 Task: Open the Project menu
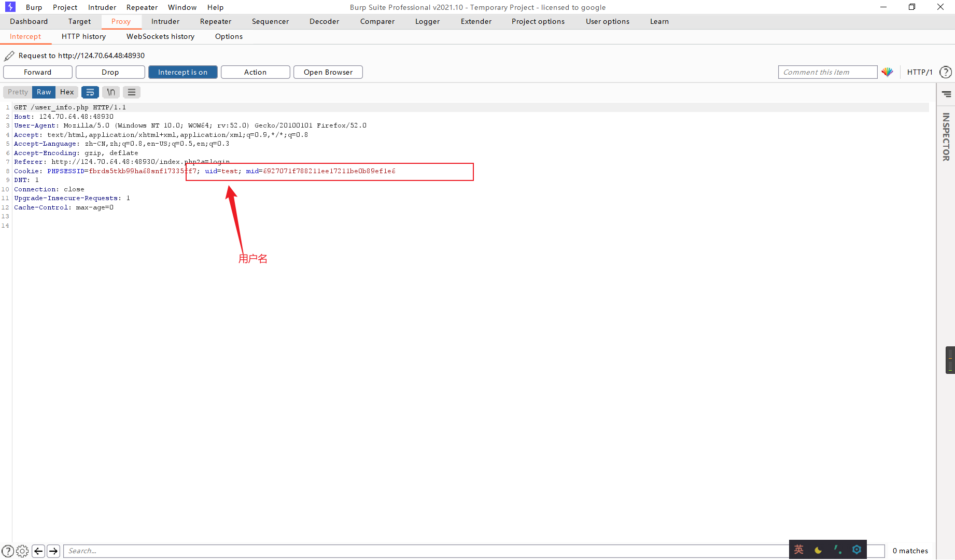tap(65, 7)
